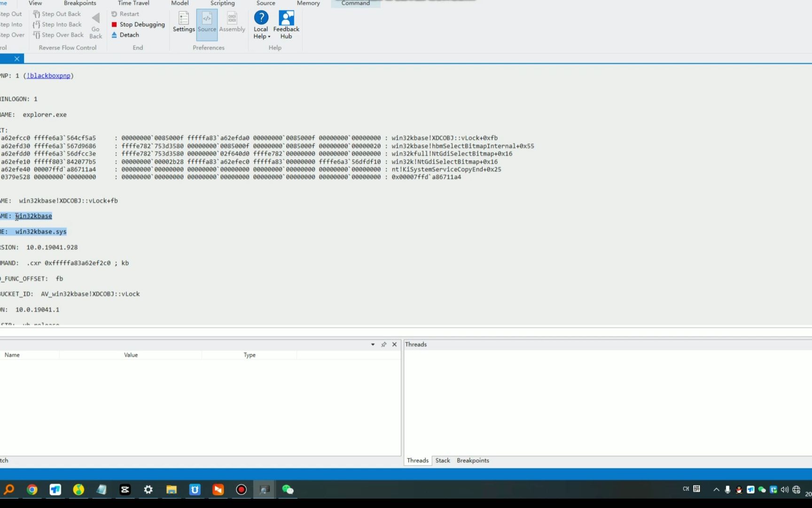Open the Local Help dropdown
Screen dimensions: 812x508
pos(261,25)
